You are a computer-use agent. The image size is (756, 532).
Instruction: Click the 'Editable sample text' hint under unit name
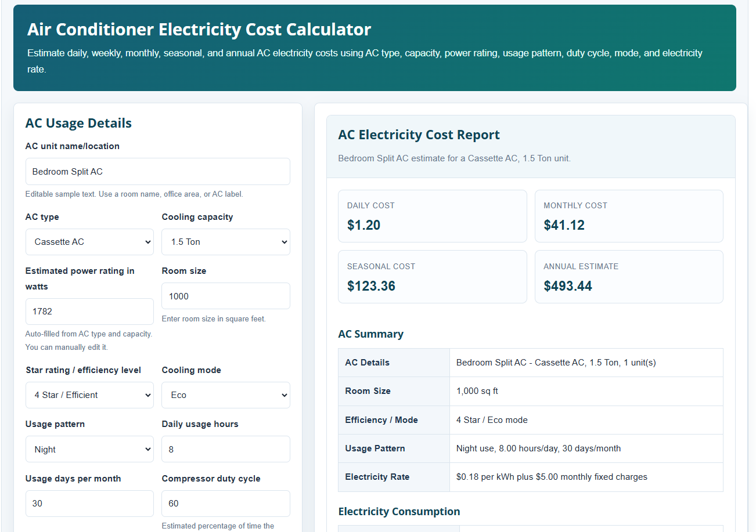(134, 194)
